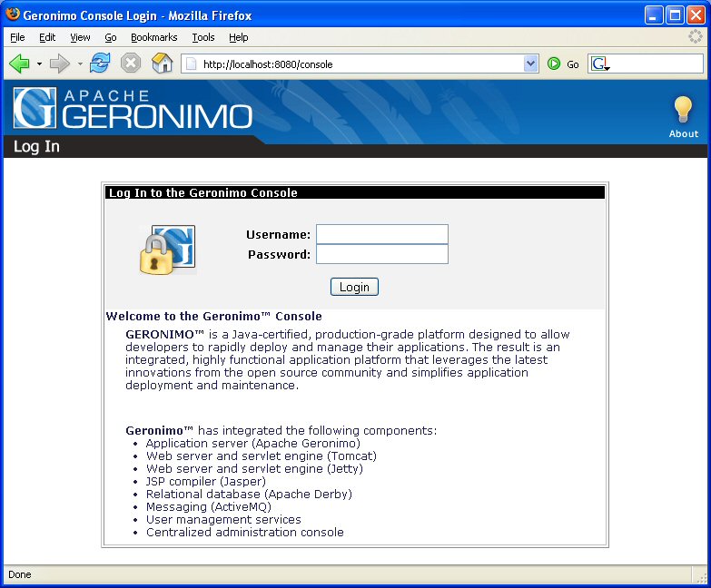Minimize the Firefox window
711x588 pixels.
coord(653,15)
